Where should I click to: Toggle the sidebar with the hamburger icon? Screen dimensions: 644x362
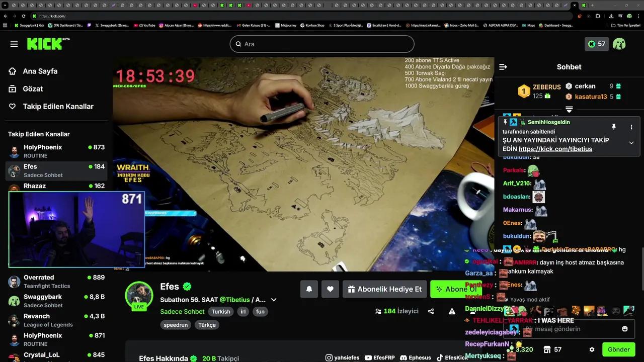(14, 44)
